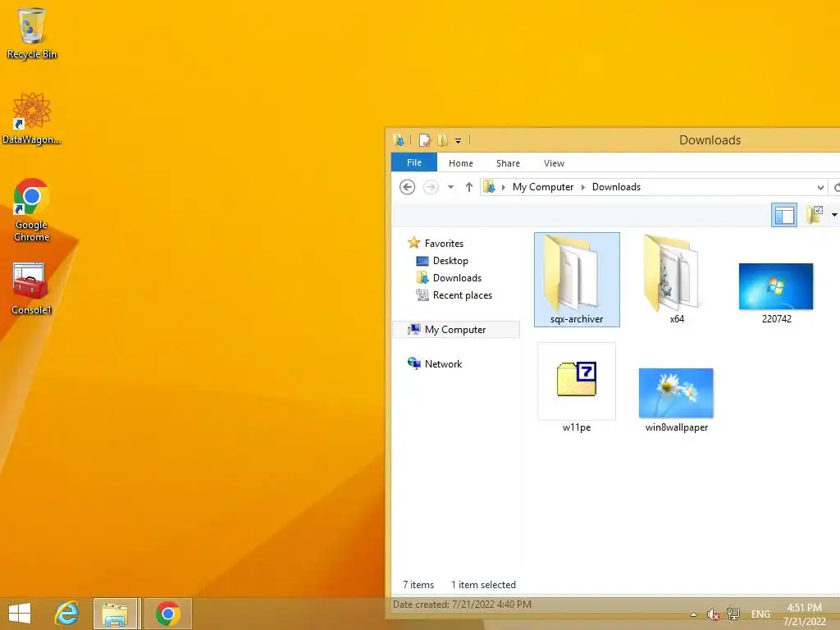This screenshot has width=840, height=630.
Task: Select the 220742 image file
Action: [776, 293]
